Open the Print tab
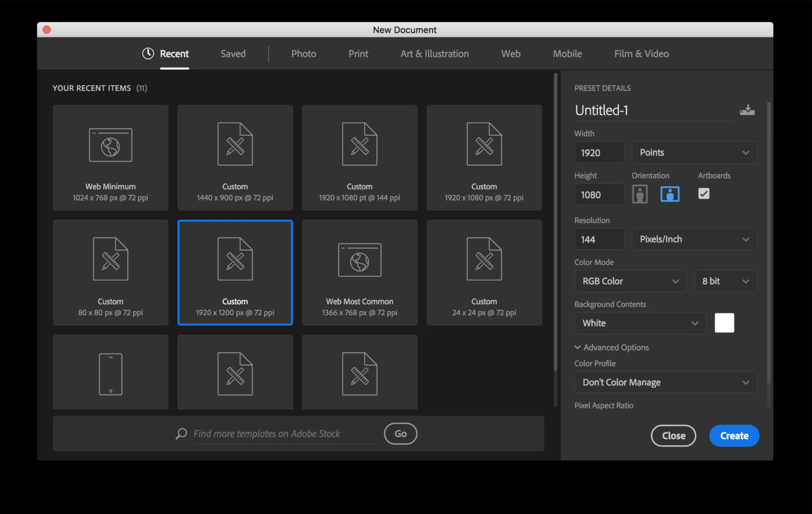The width and height of the screenshot is (812, 514). (358, 54)
